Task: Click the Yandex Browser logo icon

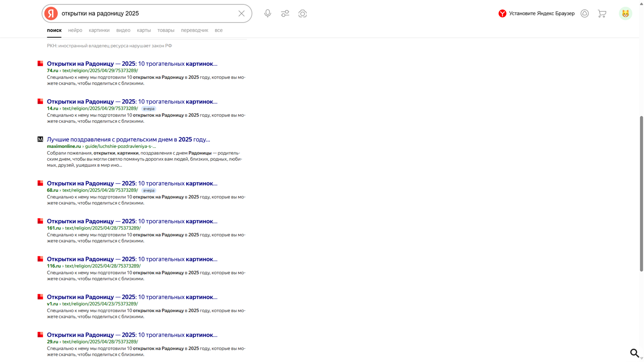Action: pos(502,13)
